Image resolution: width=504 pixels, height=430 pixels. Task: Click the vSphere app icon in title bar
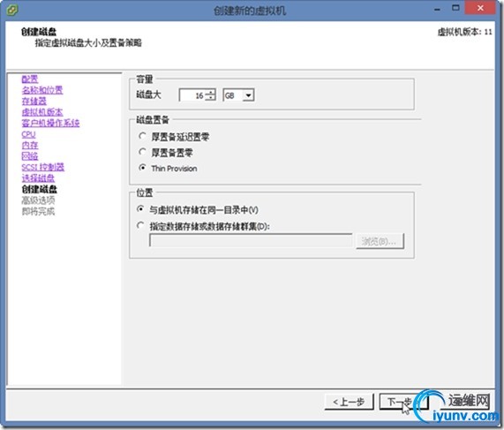point(11,10)
